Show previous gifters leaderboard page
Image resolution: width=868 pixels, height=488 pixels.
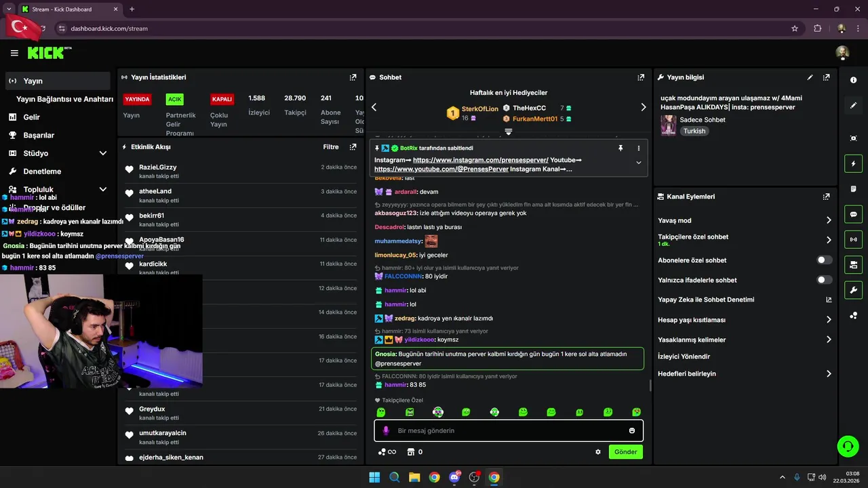tap(374, 107)
